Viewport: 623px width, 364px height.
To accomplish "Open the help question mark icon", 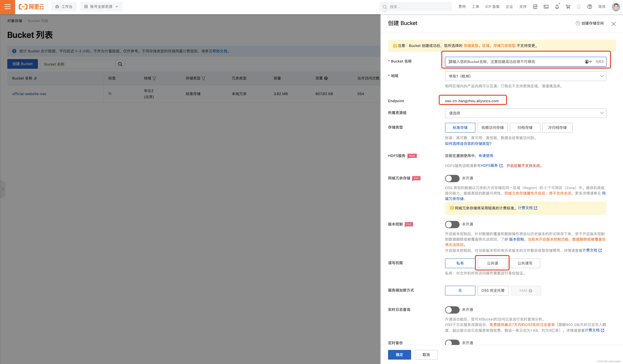I will (x=590, y=7).
